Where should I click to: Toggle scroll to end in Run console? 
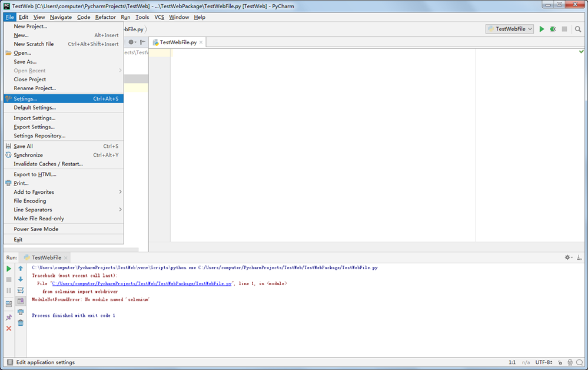click(21, 301)
